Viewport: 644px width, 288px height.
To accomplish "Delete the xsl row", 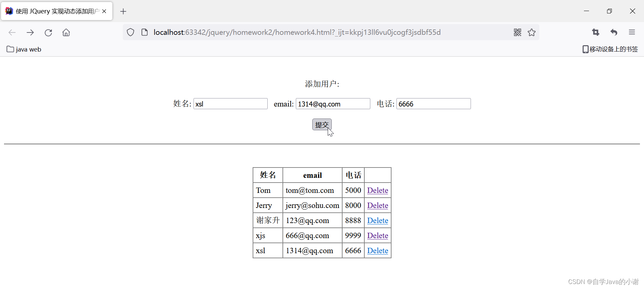I will click(x=377, y=250).
